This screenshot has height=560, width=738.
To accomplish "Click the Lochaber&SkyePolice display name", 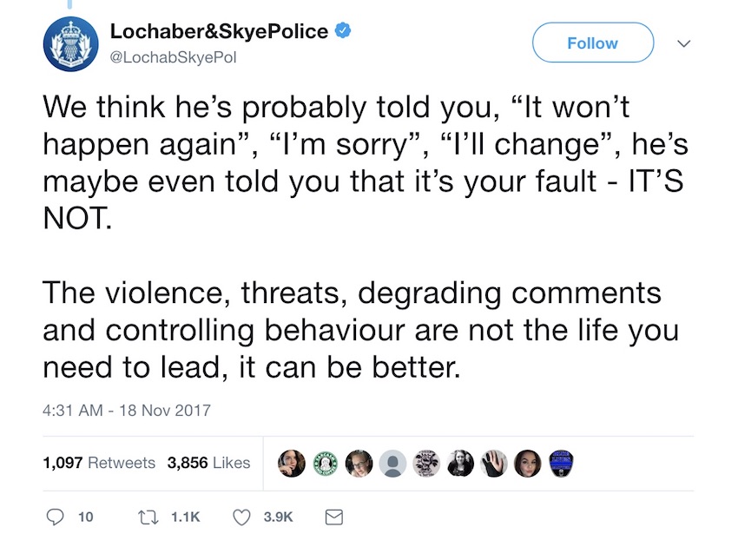I will (x=219, y=31).
